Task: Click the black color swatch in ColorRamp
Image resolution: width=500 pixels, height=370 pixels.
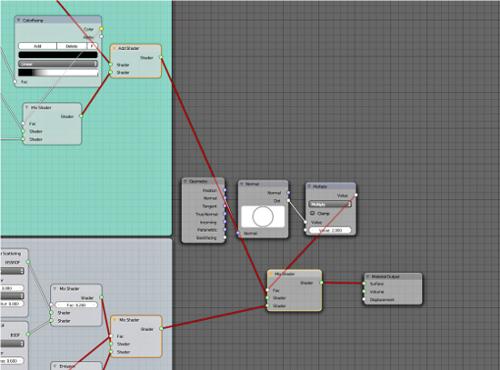Action: point(58,55)
